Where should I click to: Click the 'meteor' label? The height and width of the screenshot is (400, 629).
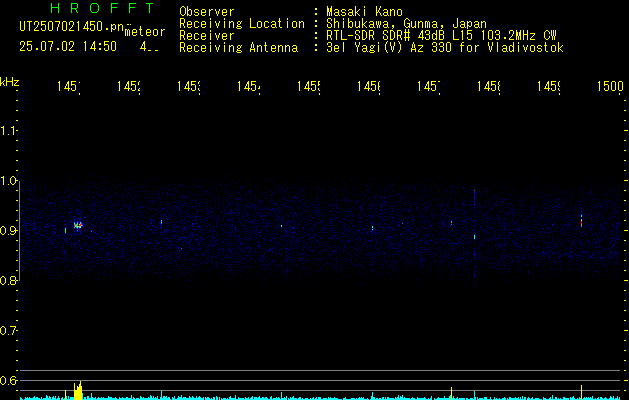145,32
